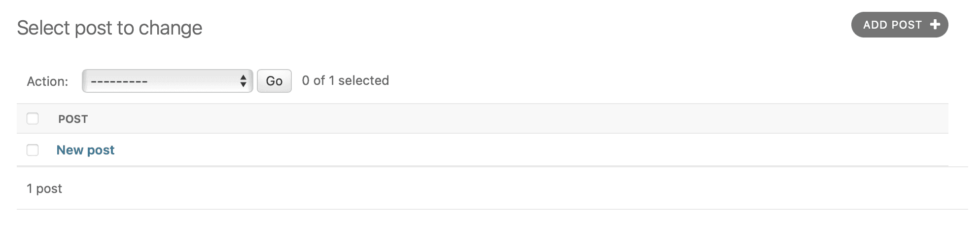980x228 pixels.
Task: Open the Action dropdown menu
Action: coord(167,81)
